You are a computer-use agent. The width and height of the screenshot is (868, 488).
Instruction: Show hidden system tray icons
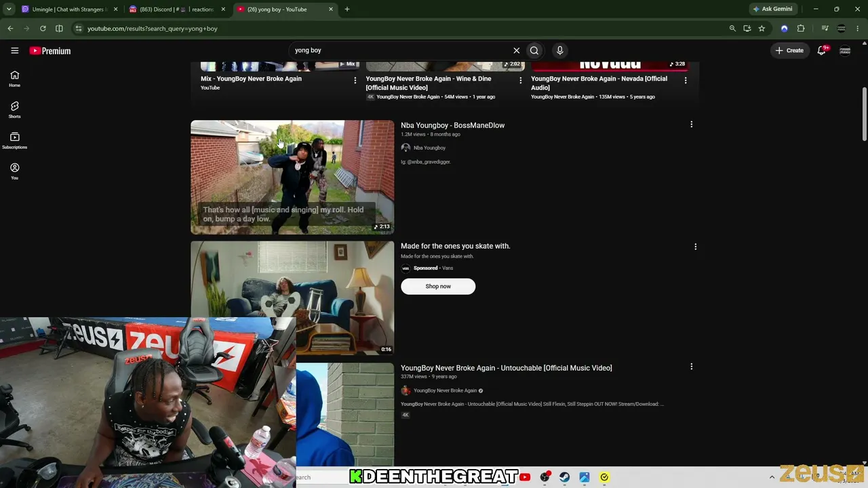tap(772, 477)
